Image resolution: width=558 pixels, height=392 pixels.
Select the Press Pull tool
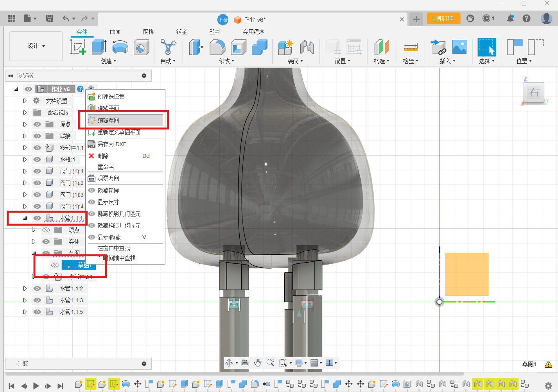[196, 47]
